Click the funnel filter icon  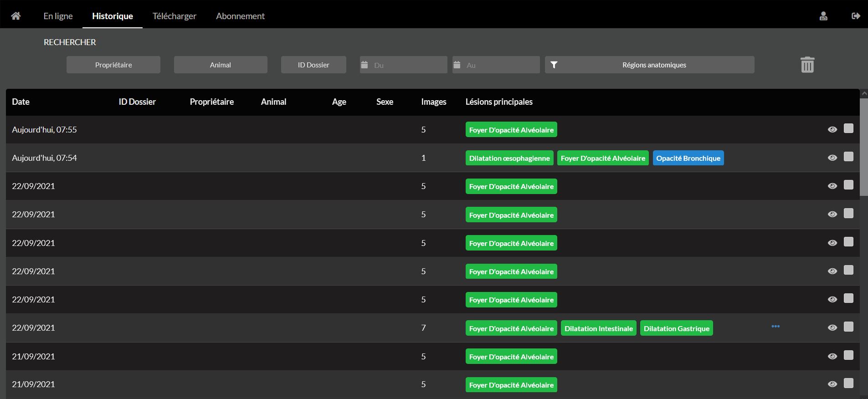coord(554,65)
